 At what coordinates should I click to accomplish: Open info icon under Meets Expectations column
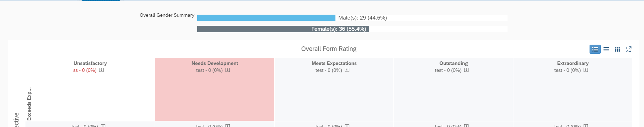pyautogui.click(x=347, y=70)
